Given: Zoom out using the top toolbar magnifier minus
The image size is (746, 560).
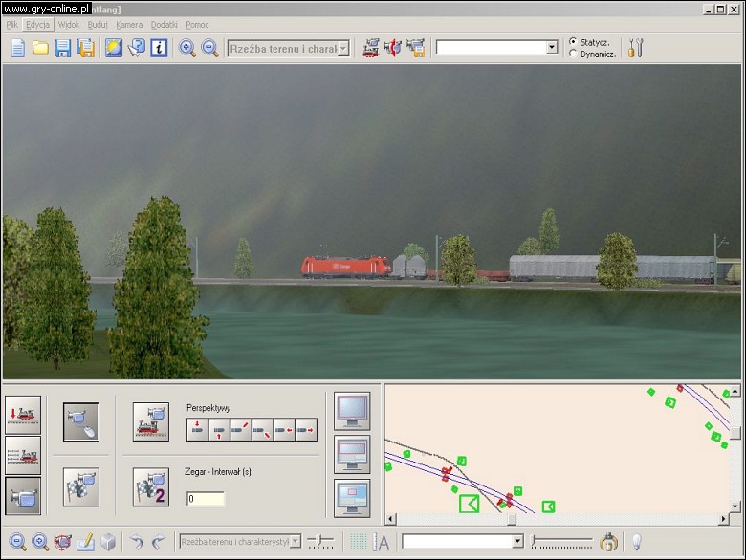Looking at the screenshot, I should 209,48.
